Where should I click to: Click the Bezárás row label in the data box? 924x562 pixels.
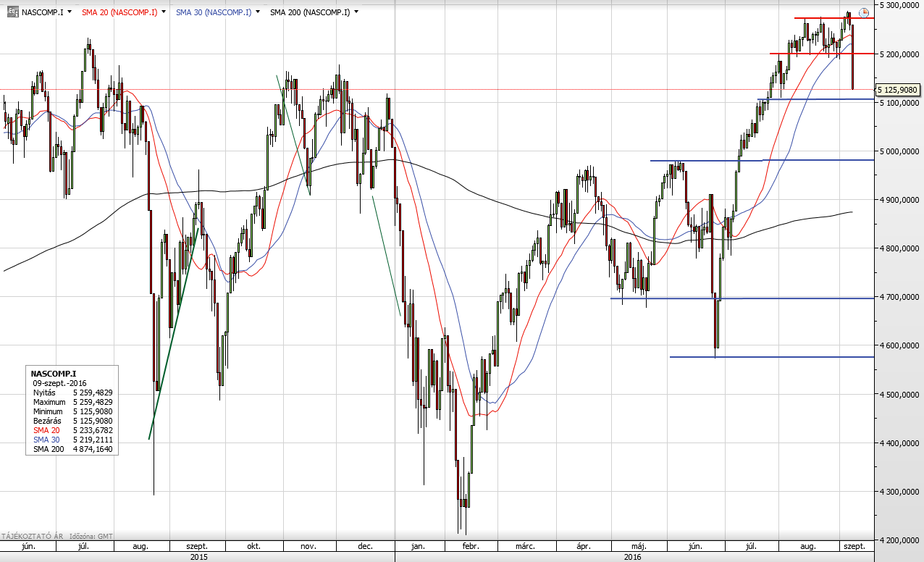point(48,421)
